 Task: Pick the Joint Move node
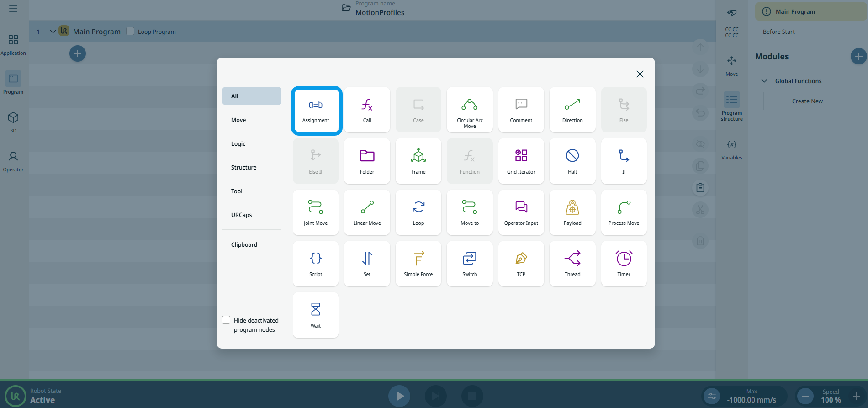316,212
